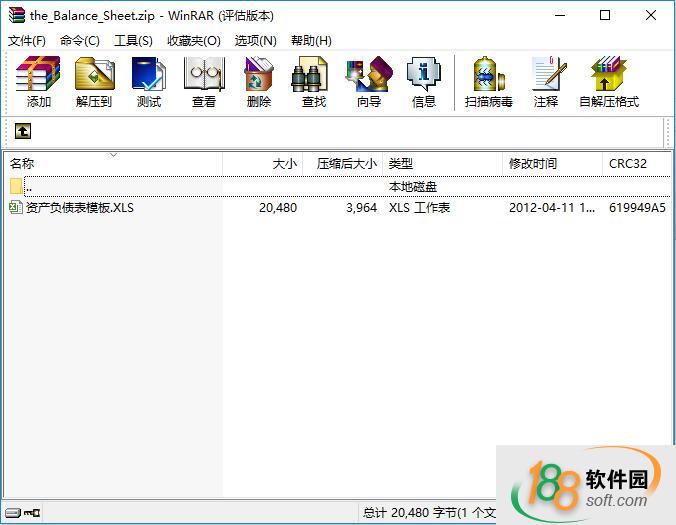Click 自解压格式 (SFX) toolbar icon

point(608,82)
